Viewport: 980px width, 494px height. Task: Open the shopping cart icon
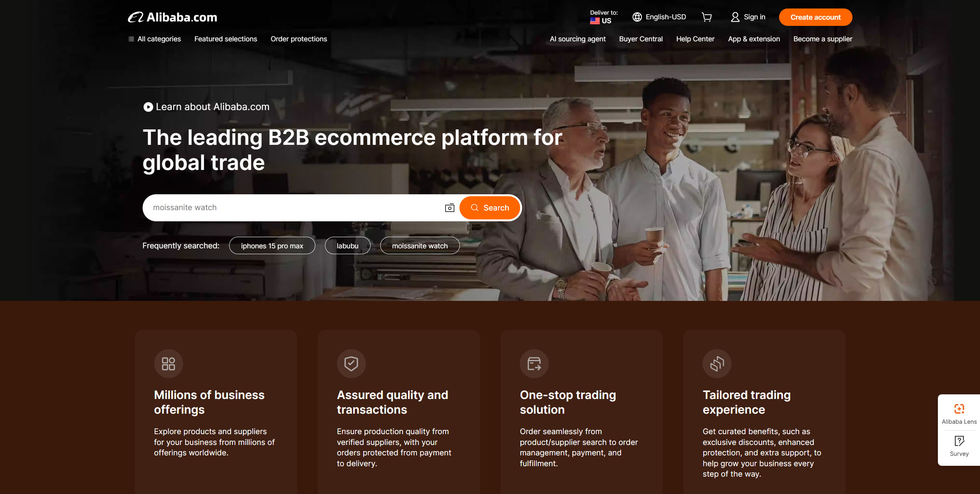pos(706,17)
